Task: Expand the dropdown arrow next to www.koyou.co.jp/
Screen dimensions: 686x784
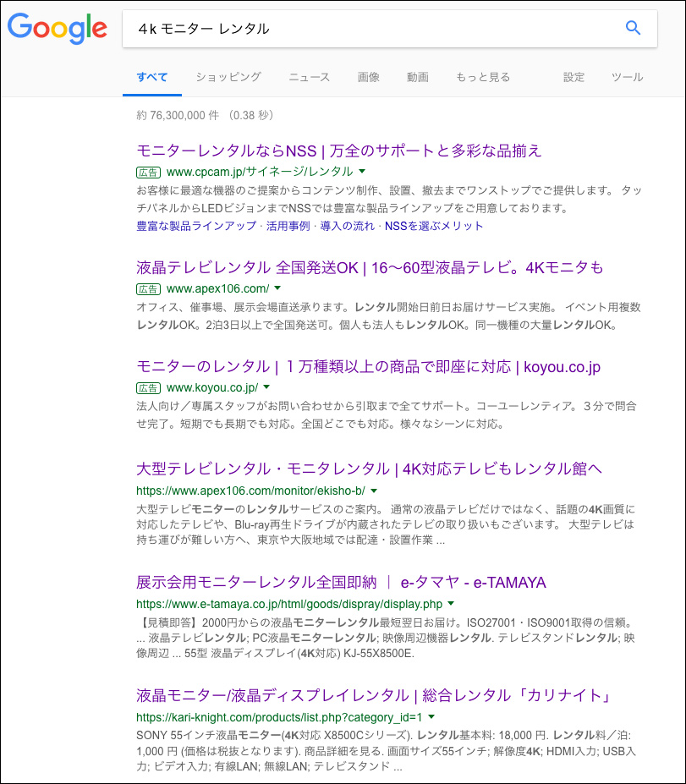Action: click(x=266, y=387)
